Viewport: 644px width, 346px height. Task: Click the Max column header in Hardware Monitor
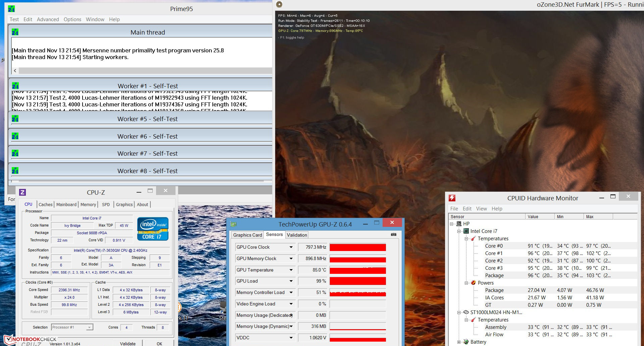coord(598,217)
